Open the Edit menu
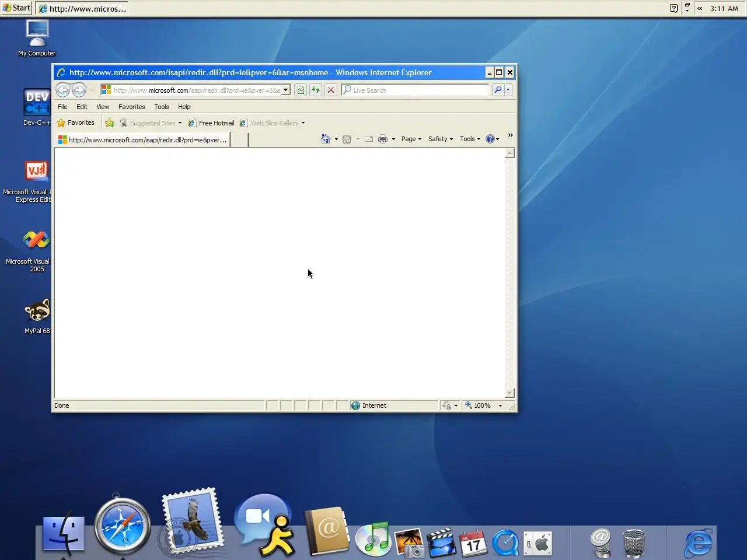The width and height of the screenshot is (747, 560). (x=82, y=107)
